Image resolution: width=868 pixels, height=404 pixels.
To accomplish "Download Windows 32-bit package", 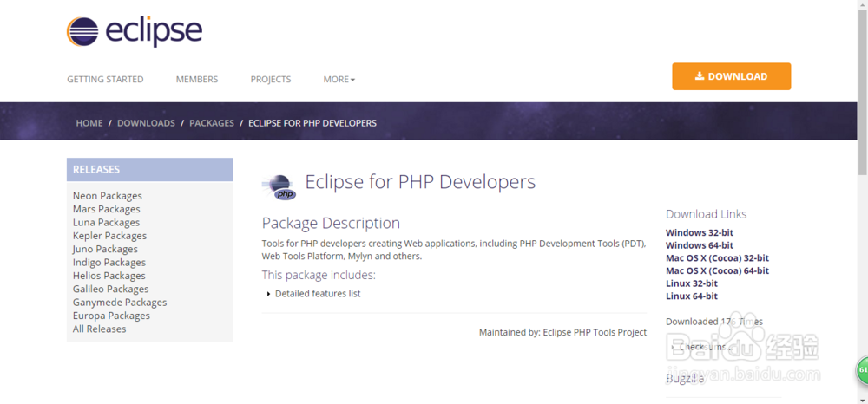I will coord(700,232).
